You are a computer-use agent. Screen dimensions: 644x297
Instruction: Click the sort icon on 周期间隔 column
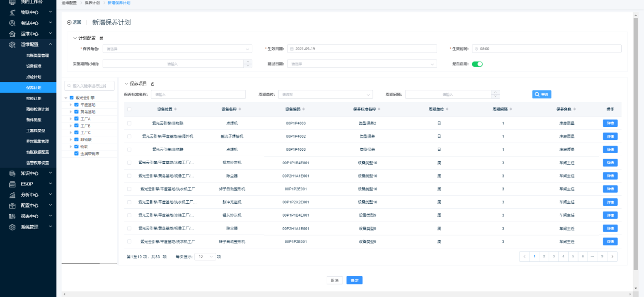(x=511, y=109)
